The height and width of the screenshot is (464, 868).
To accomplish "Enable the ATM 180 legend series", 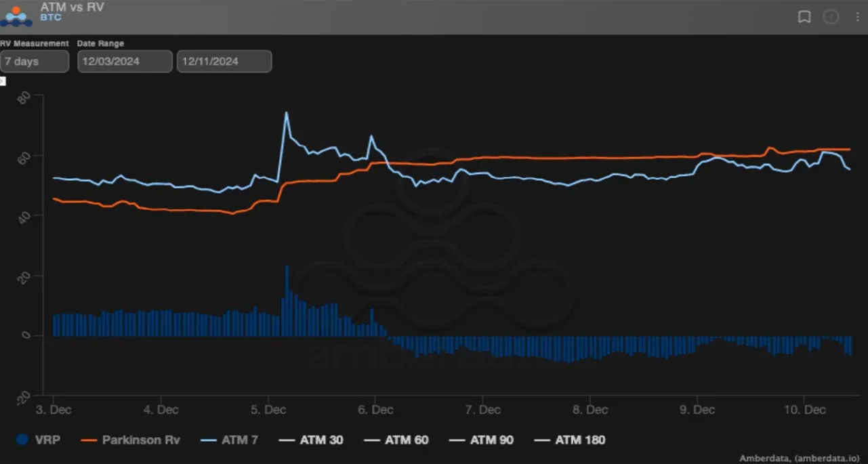I will [x=570, y=440].
